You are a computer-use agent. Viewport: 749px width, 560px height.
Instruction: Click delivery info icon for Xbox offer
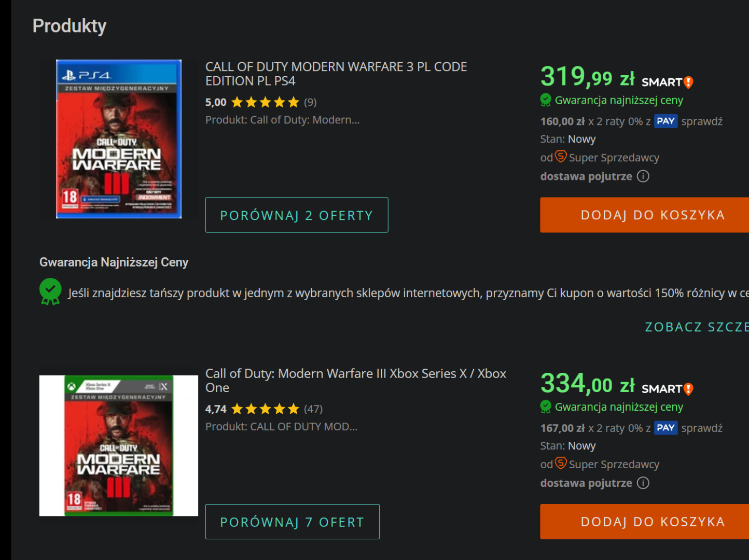[643, 483]
